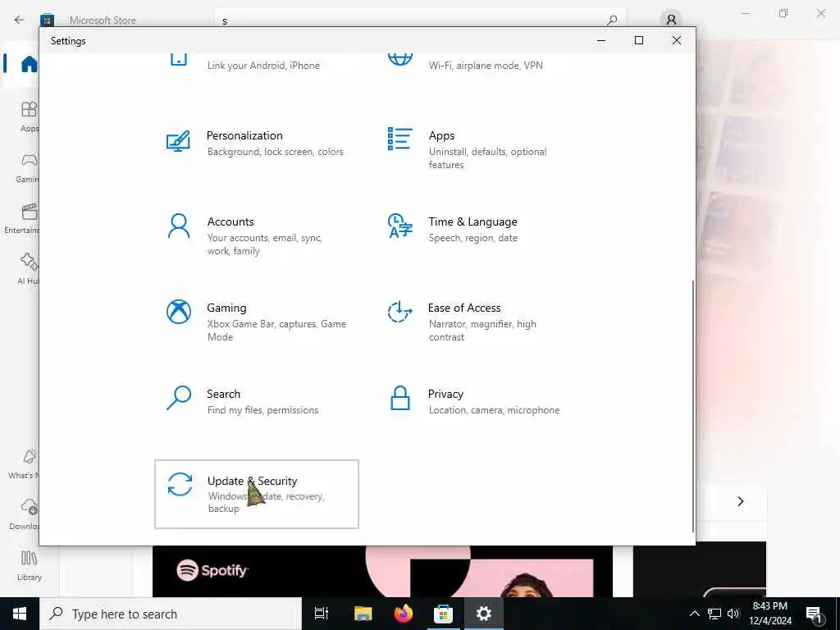Viewport: 840px width, 630px height.
Task: Click 'Location, camera, microphone' text
Action: pos(494,410)
